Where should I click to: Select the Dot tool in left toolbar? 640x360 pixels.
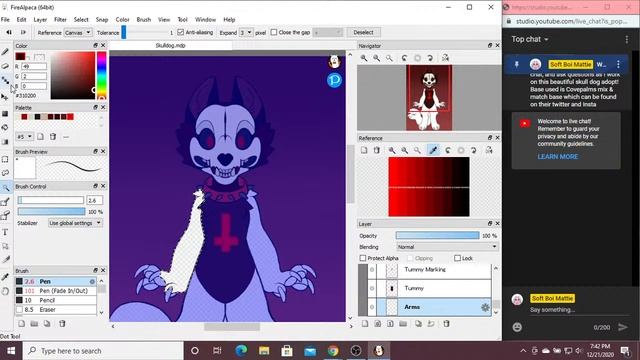[5, 80]
